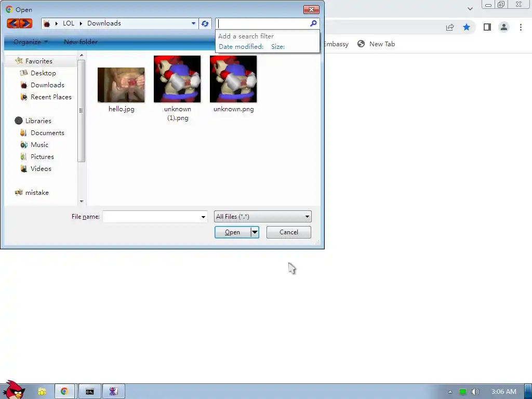Click Show desktop strip beside the clock
532x399 pixels.
[x=528, y=392]
